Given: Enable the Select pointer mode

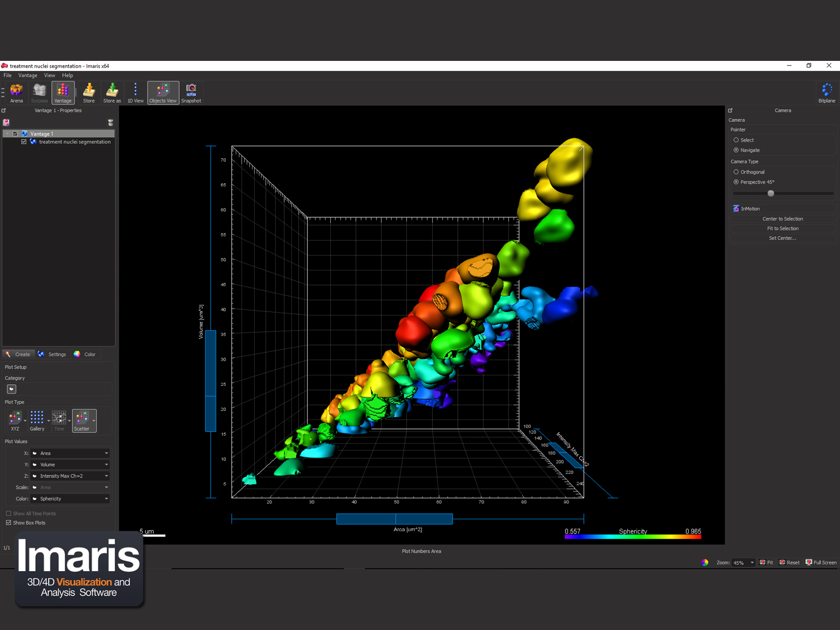Looking at the screenshot, I should pyautogui.click(x=736, y=140).
